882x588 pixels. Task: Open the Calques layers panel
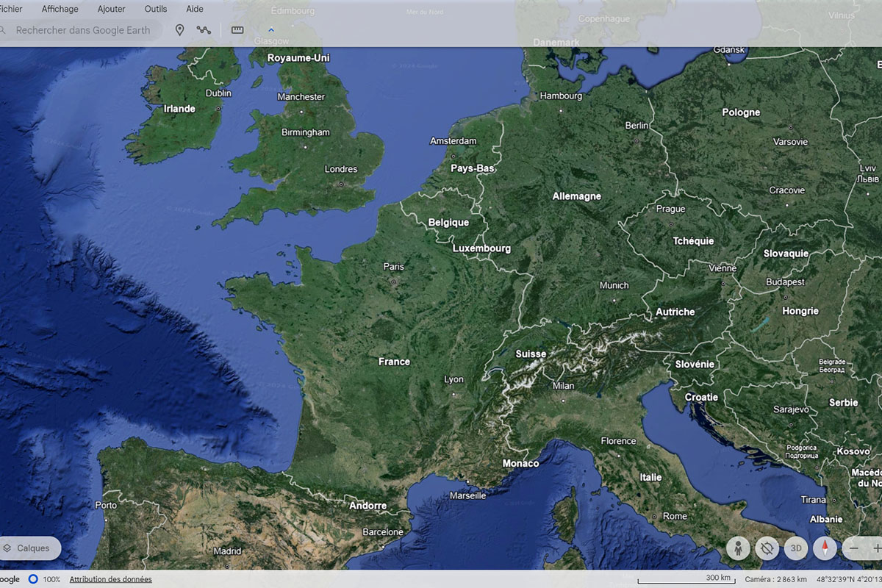(x=31, y=548)
